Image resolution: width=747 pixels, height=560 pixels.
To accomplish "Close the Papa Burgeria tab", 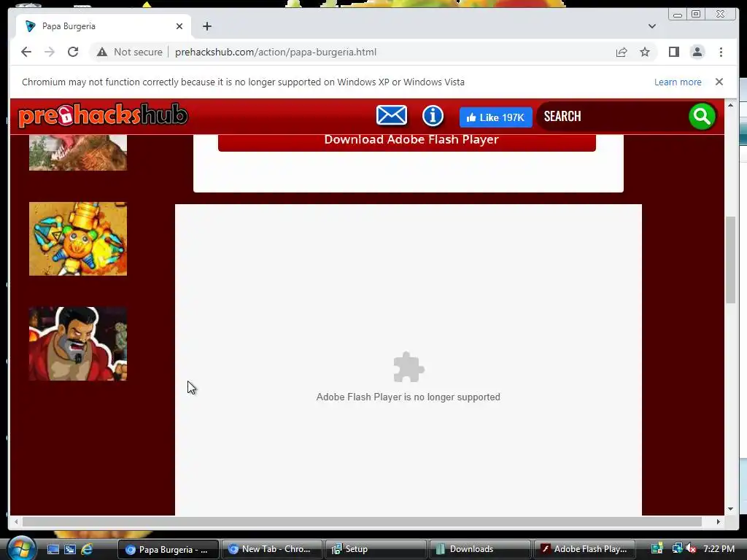I will (x=179, y=26).
